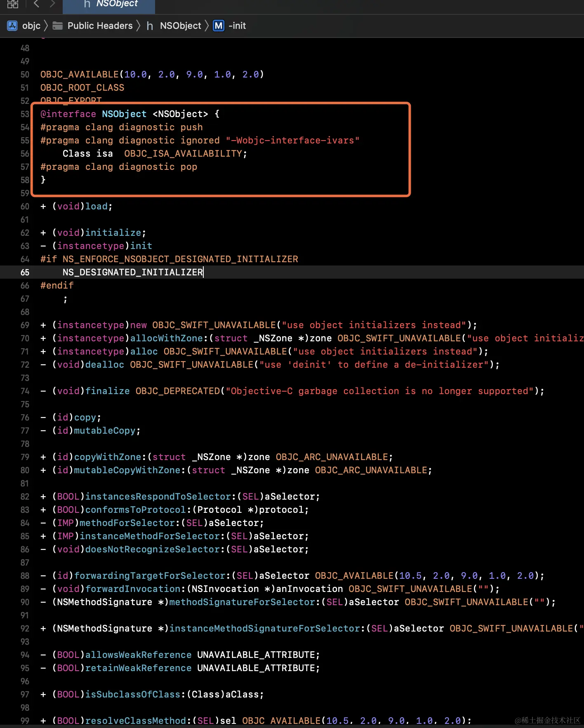Go forward with the right chevron

pyautogui.click(x=52, y=4)
